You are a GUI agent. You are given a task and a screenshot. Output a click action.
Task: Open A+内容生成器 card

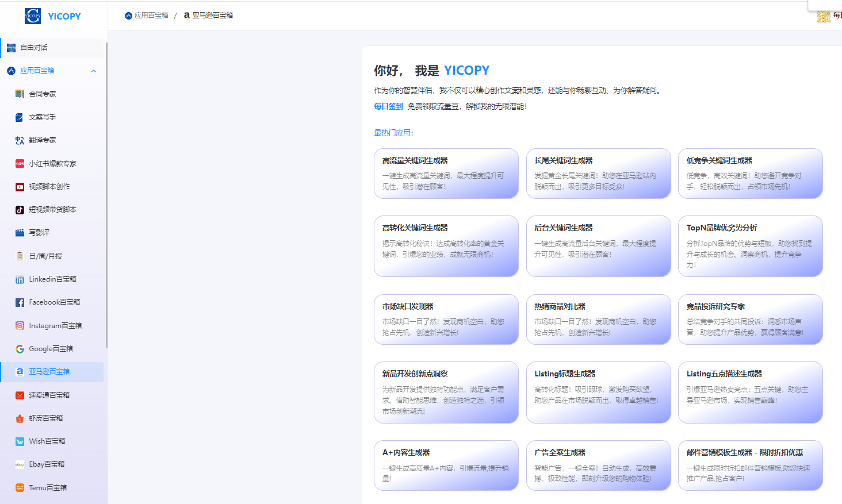point(446,465)
